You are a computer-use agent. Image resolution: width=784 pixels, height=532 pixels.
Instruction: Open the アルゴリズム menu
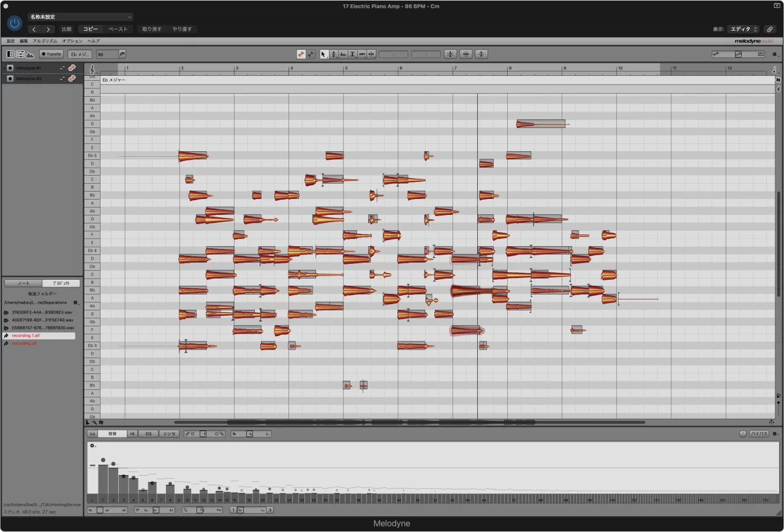tap(45, 41)
